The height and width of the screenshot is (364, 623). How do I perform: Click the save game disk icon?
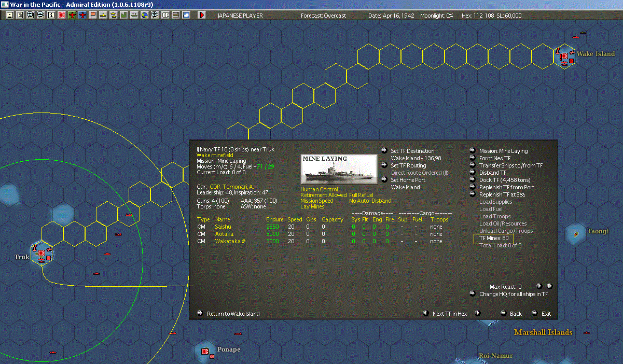(9, 15)
